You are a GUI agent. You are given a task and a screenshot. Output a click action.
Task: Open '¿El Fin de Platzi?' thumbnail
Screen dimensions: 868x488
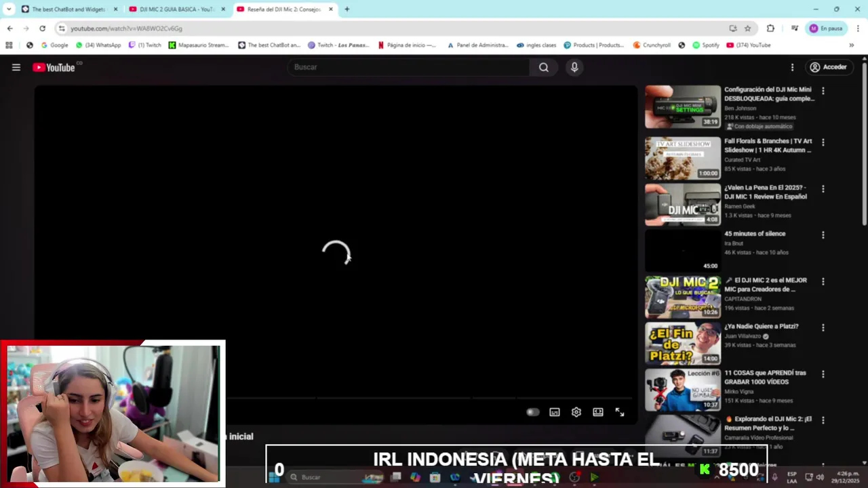click(x=683, y=343)
